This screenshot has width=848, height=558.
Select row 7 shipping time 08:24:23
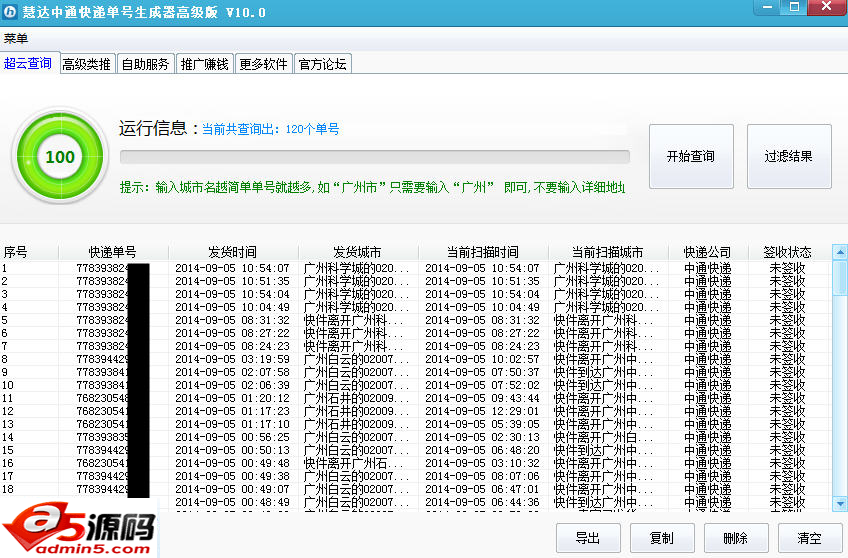click(x=233, y=346)
